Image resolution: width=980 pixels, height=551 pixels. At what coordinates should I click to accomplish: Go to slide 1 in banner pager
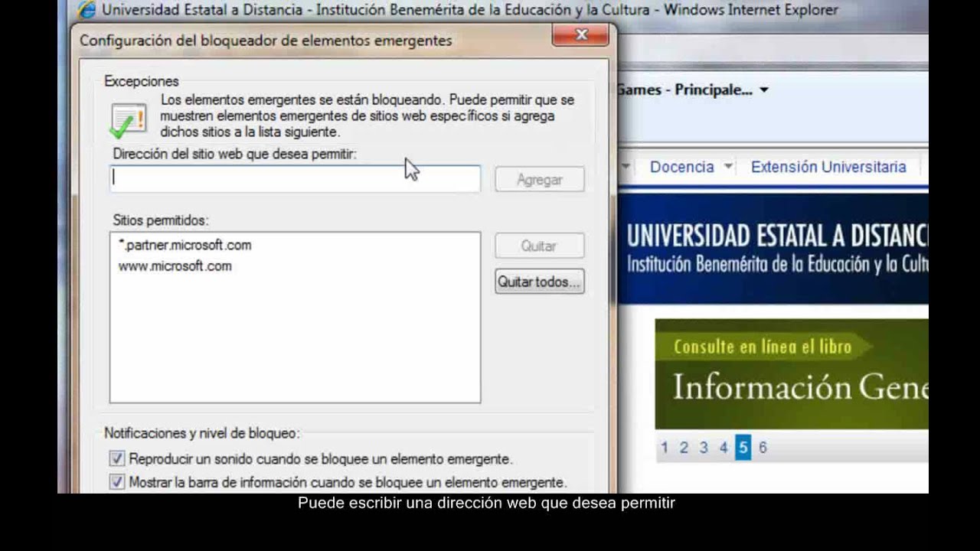[x=665, y=448]
